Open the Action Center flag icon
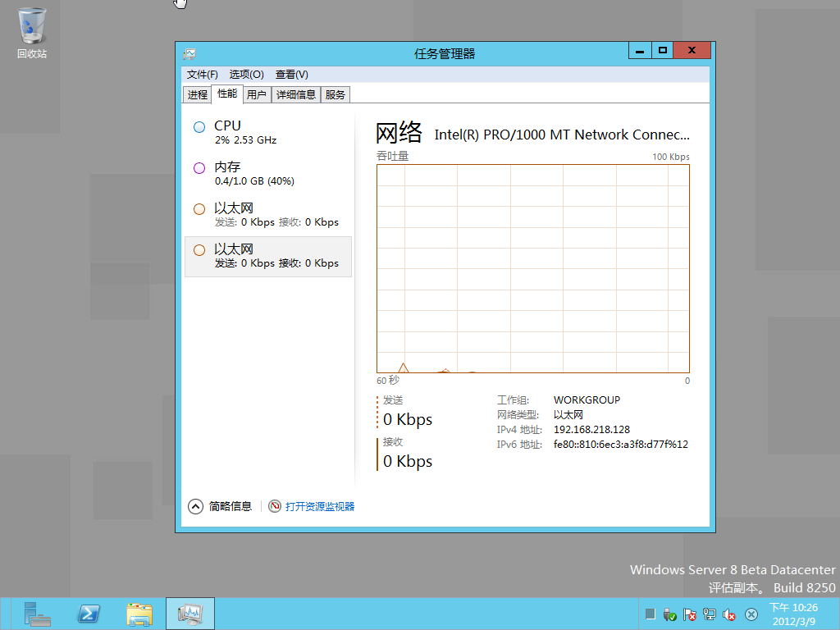This screenshot has width=840, height=630. click(689, 614)
